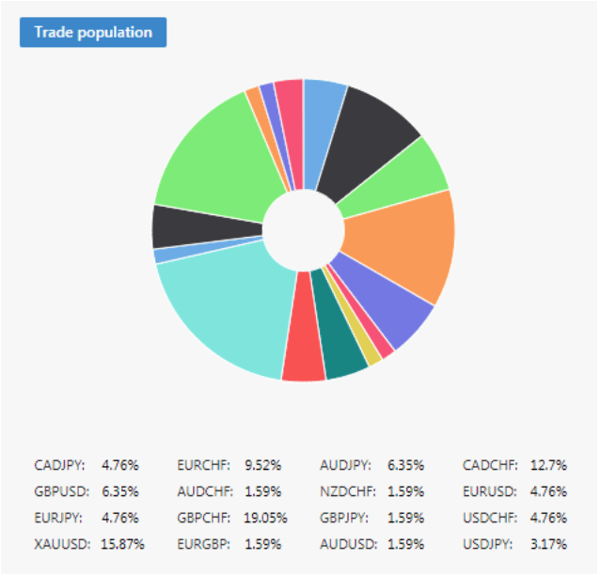
Task: Select the XAUUSD legend entry
Action: point(62,544)
